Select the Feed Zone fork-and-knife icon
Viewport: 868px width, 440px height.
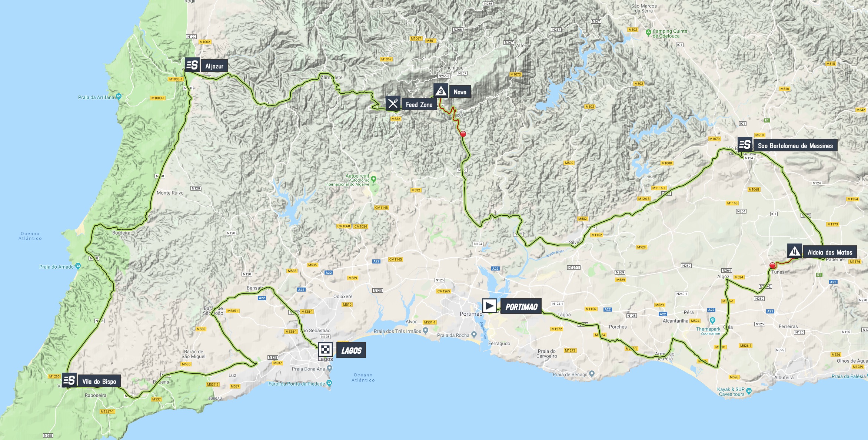coord(393,104)
